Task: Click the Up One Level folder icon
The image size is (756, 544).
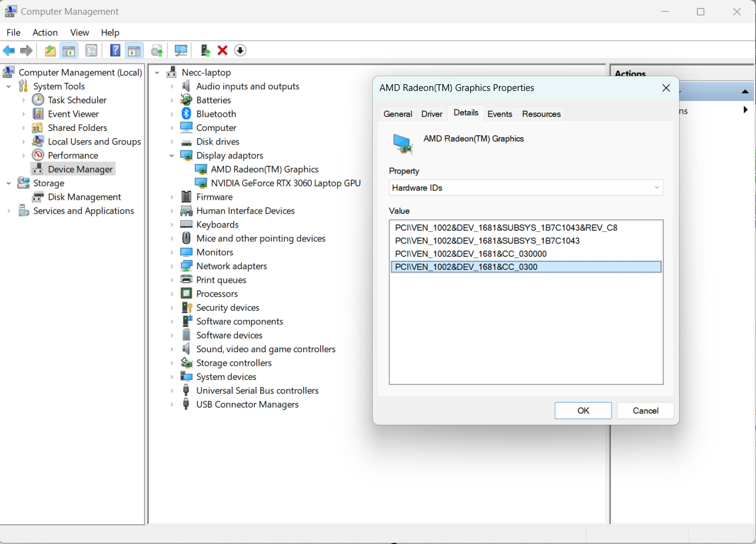Action: pos(50,50)
